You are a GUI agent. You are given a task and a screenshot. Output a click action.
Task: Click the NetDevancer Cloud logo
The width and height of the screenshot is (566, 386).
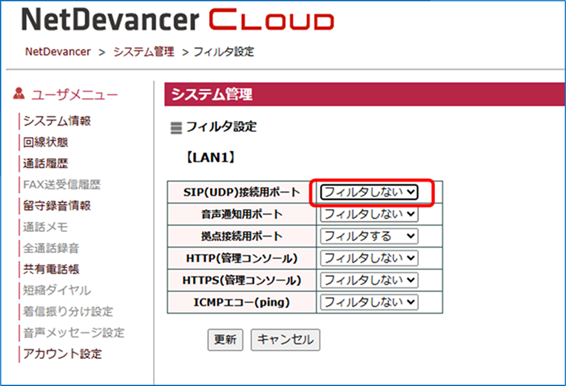(178, 20)
